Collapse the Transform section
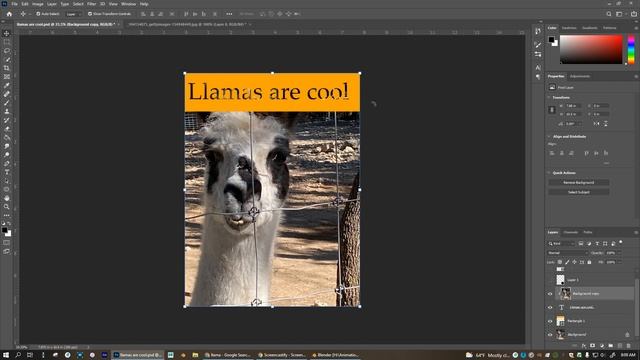Image resolution: width=640 pixels, height=360 pixels. [x=549, y=98]
